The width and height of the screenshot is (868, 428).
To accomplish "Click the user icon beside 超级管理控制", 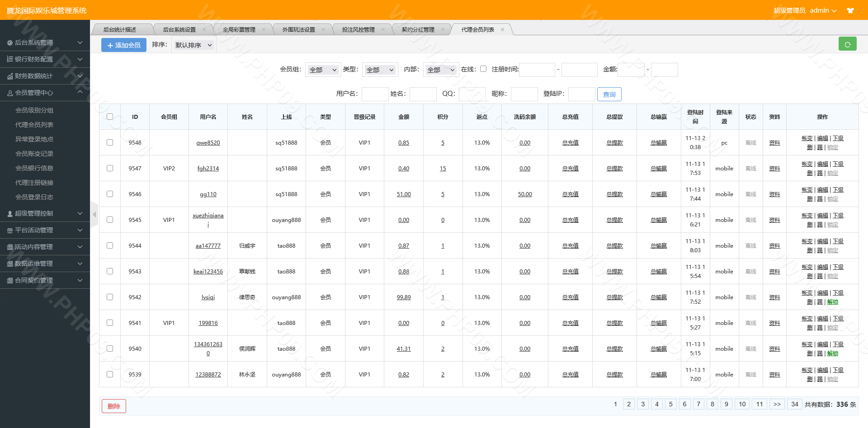I will coord(10,214).
